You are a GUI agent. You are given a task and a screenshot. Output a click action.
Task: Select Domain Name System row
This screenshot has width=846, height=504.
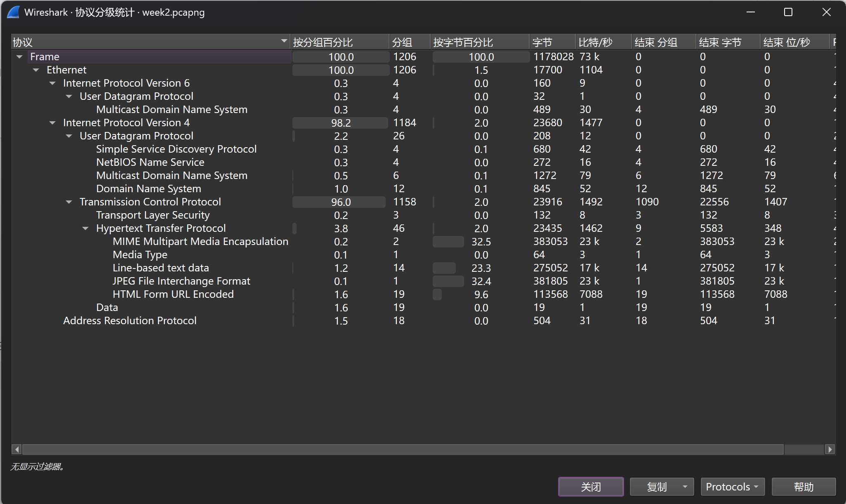click(423, 189)
